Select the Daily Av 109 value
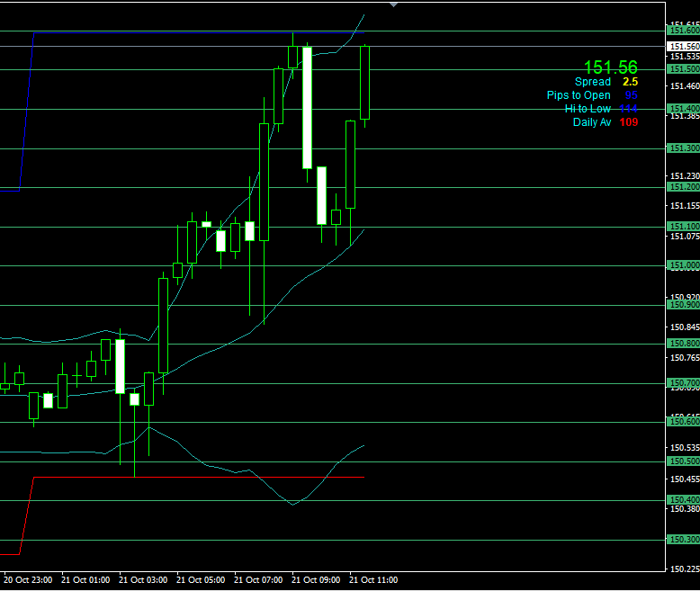Screen dimensions: 700x591 click(x=628, y=122)
